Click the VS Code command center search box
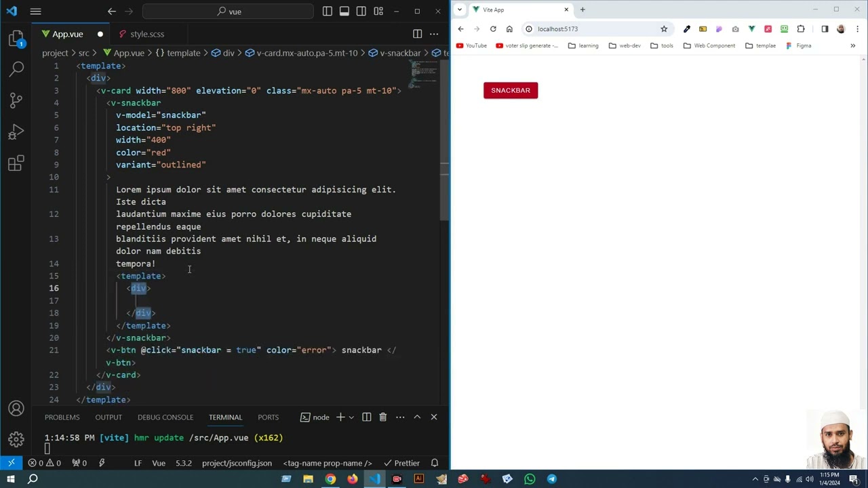The image size is (868, 488). (229, 11)
